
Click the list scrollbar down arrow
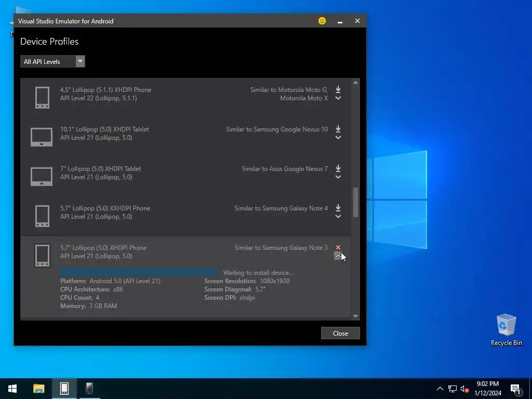coord(355,316)
